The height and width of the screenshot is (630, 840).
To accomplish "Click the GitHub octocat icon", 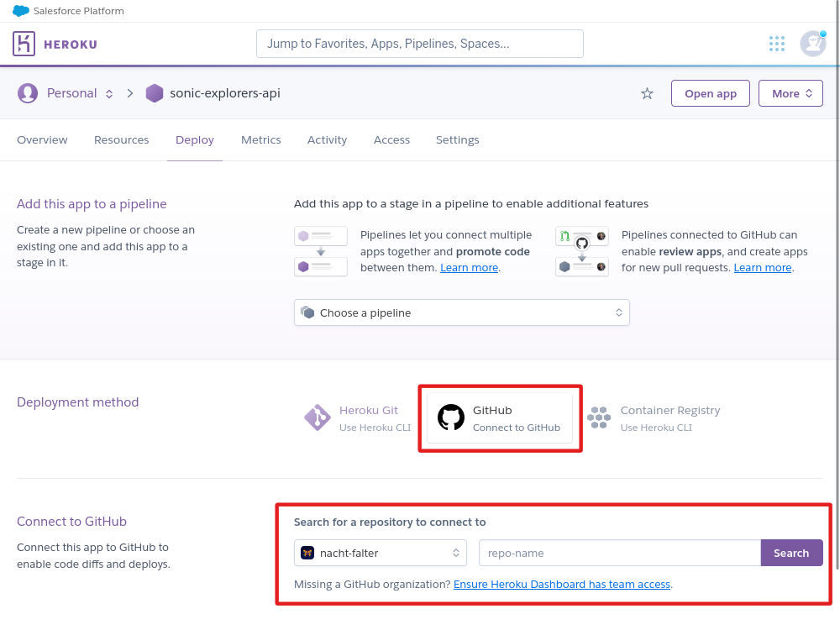I will pos(451,417).
